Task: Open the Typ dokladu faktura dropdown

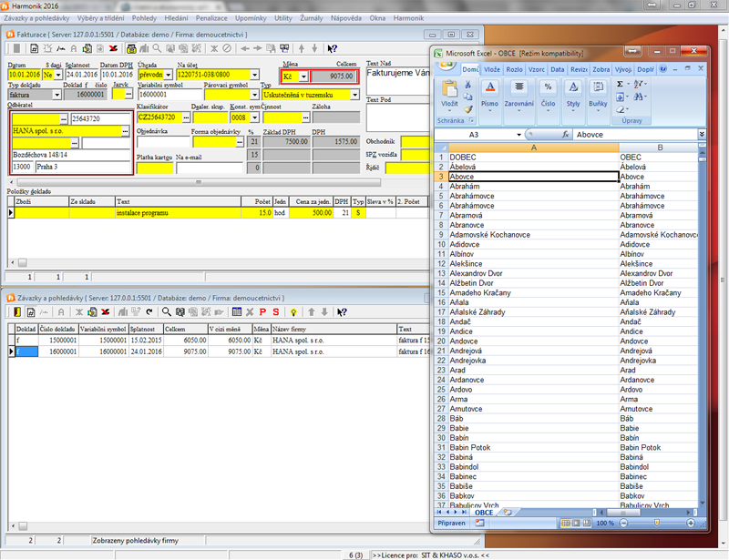Action: (x=56, y=95)
